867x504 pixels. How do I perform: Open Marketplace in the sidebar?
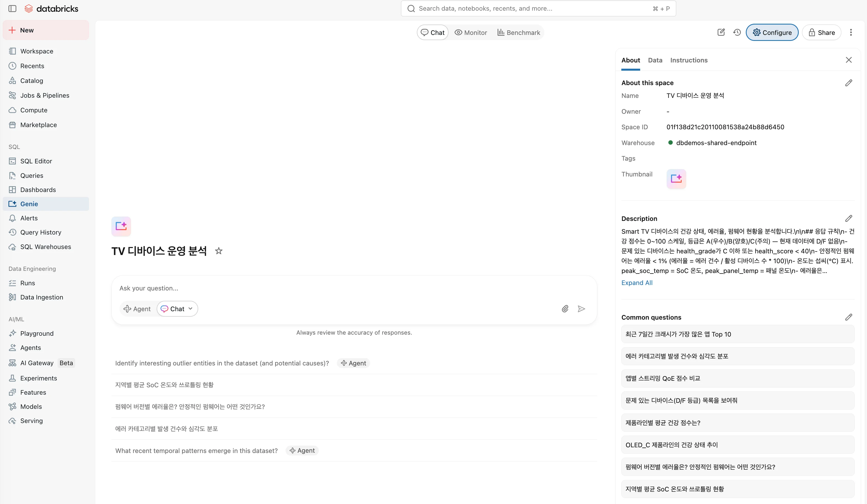pos(46,125)
